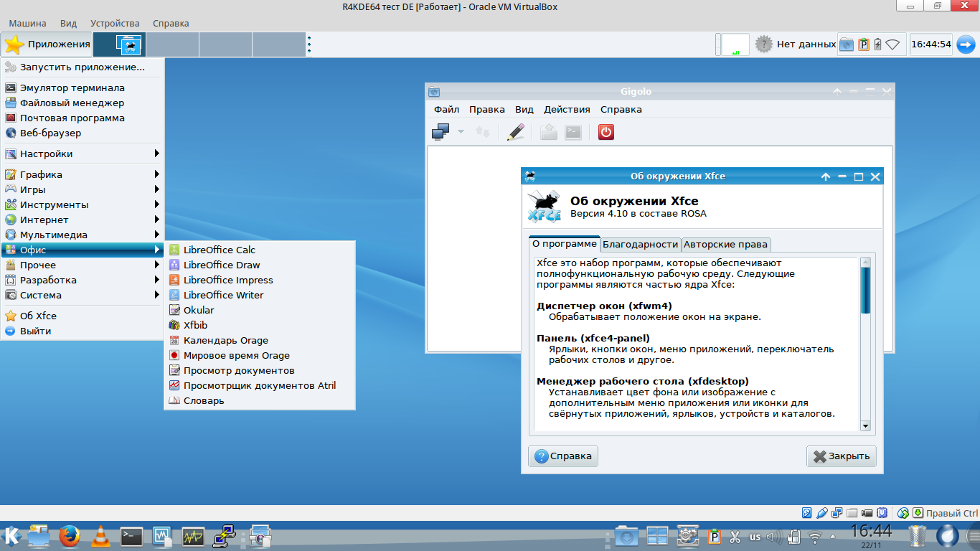Open the file manager icon beside Kickoff
980x551 pixels.
click(38, 536)
